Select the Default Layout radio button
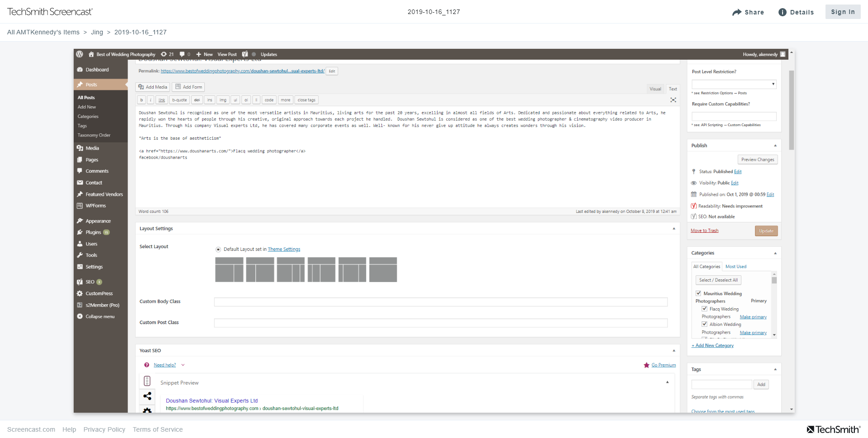 click(218, 250)
